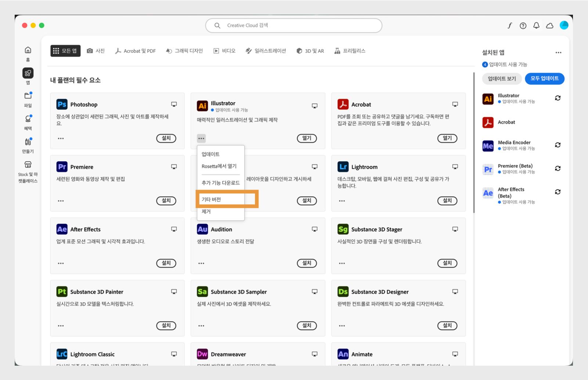Screen dimensions: 588x380
Task: Click the Substance 3D Painter icon
Action: tap(62, 292)
